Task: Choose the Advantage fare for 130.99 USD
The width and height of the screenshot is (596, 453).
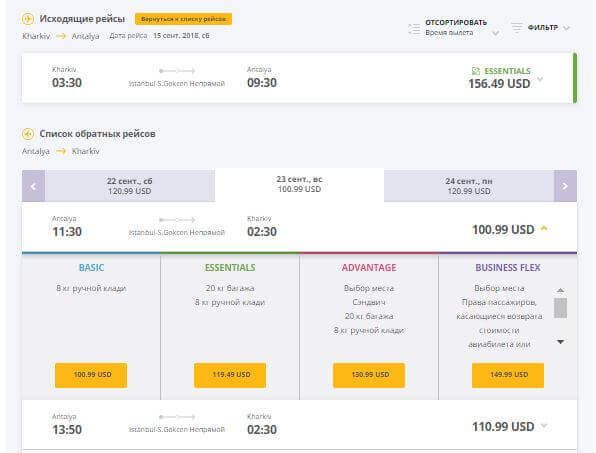Action: pos(369,375)
